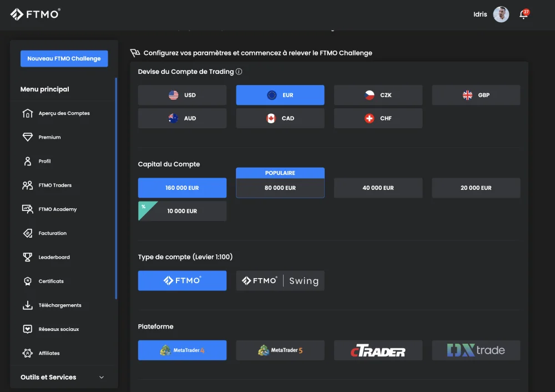Open the notifications bell icon
The image size is (555, 392).
click(523, 14)
